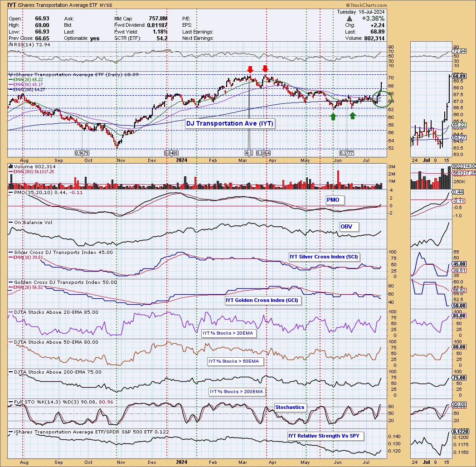476x467 pixels.
Task: Click the 90.08 stochastics value tag
Action: pos(459,404)
